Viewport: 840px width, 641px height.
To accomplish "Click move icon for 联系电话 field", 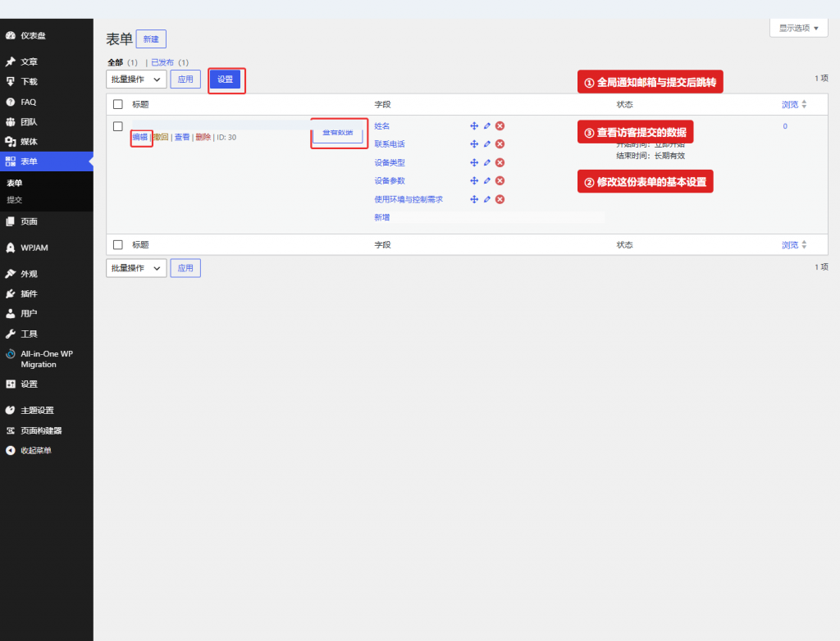I will pos(474,144).
